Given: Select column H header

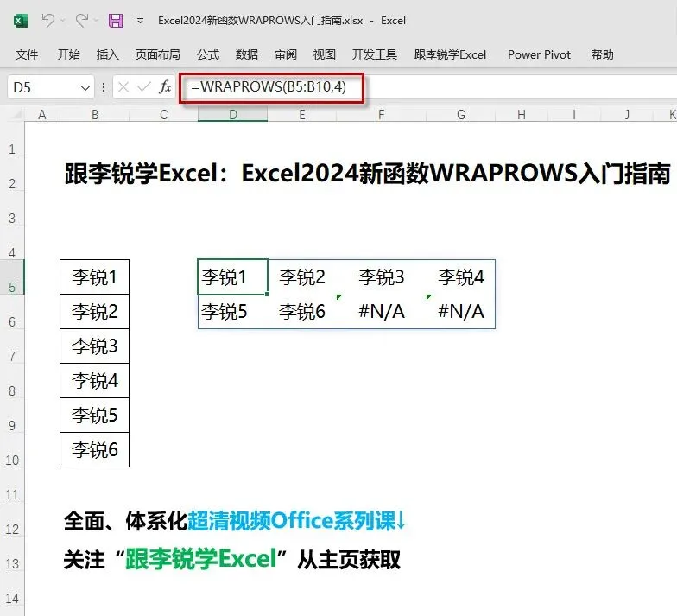Looking at the screenshot, I should [x=522, y=114].
